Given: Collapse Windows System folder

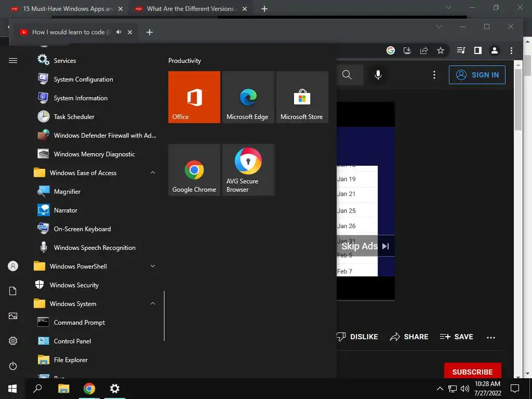Looking at the screenshot, I should click(x=153, y=303).
